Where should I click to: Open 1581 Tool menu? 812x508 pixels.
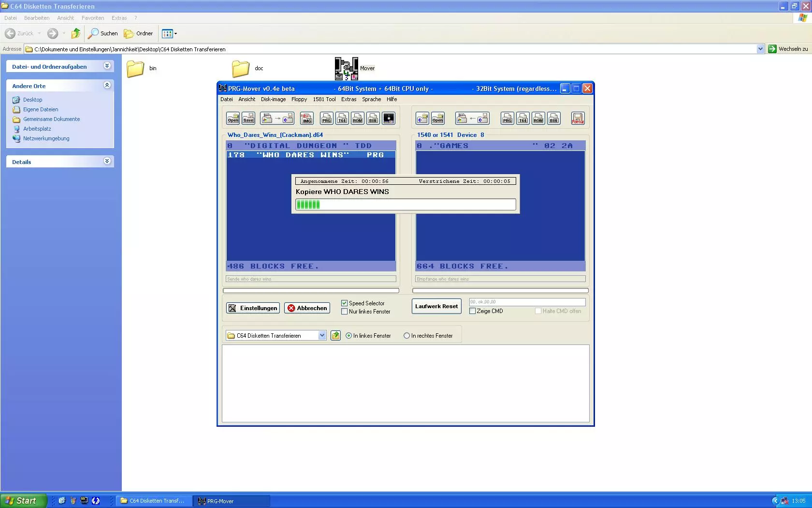[x=324, y=99]
